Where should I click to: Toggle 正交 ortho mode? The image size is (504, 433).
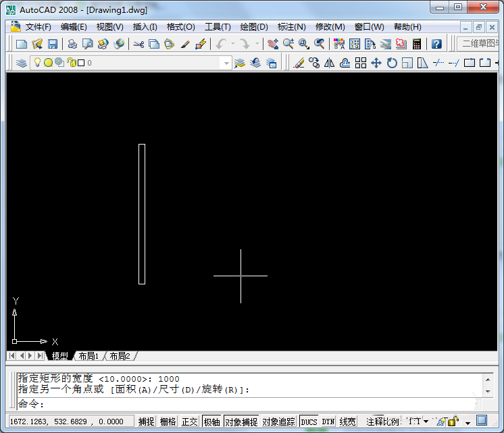point(189,422)
